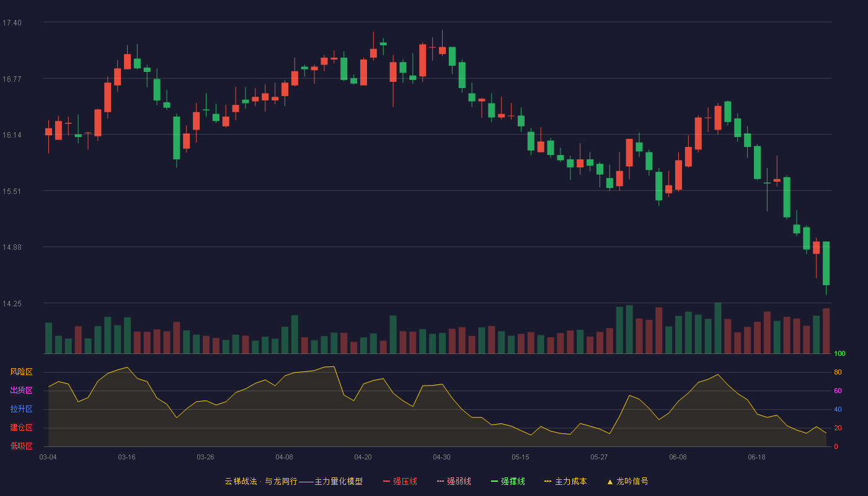
Task: Toggle the 强压线 legend line icon
Action: (386, 481)
